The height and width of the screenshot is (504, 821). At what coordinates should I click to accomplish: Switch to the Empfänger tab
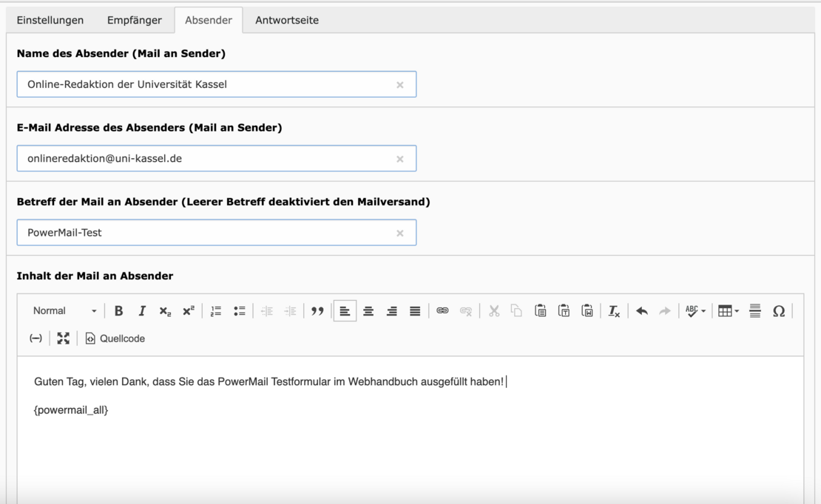(134, 20)
